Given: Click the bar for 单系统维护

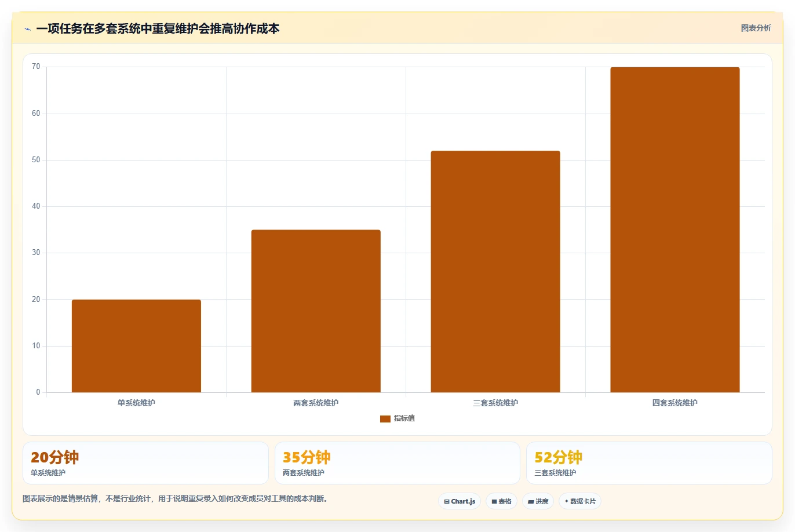Looking at the screenshot, I should point(136,346).
